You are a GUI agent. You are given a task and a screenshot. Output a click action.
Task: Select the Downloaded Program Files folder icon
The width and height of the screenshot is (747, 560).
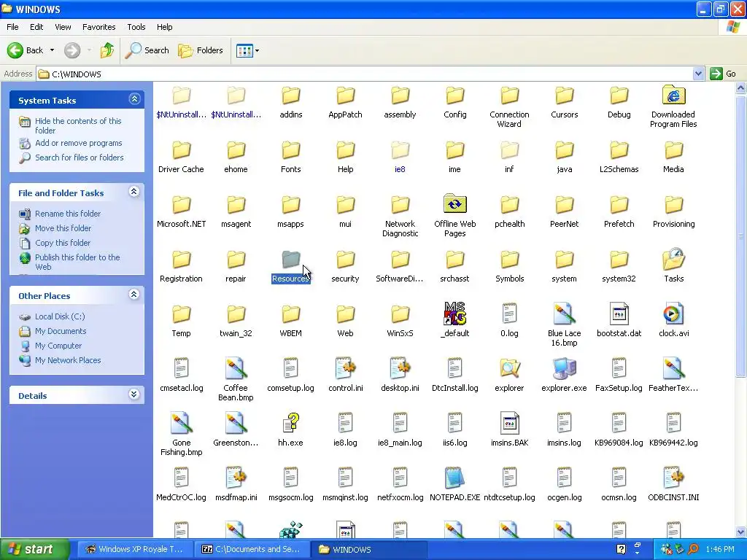click(x=673, y=96)
